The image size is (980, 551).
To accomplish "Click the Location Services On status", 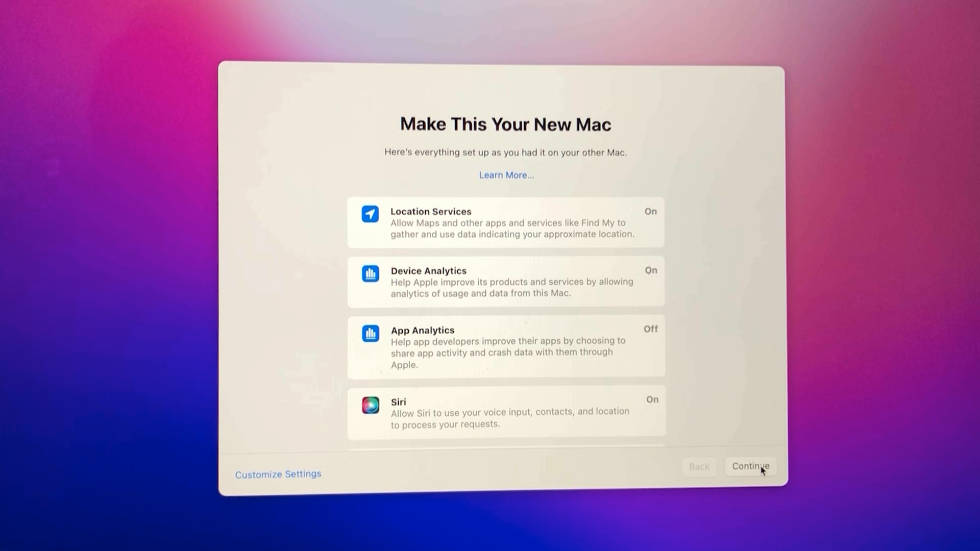I will pyautogui.click(x=650, y=211).
